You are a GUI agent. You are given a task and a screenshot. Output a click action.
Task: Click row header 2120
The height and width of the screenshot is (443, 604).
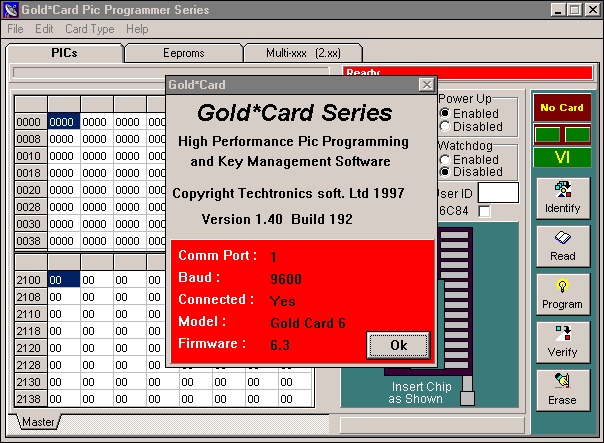coord(31,347)
